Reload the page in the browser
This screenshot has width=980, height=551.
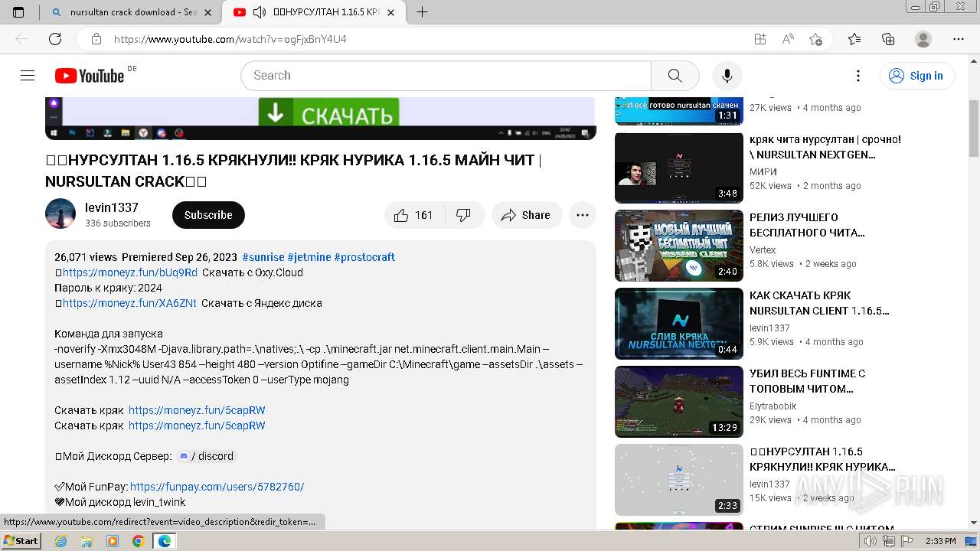tap(55, 39)
